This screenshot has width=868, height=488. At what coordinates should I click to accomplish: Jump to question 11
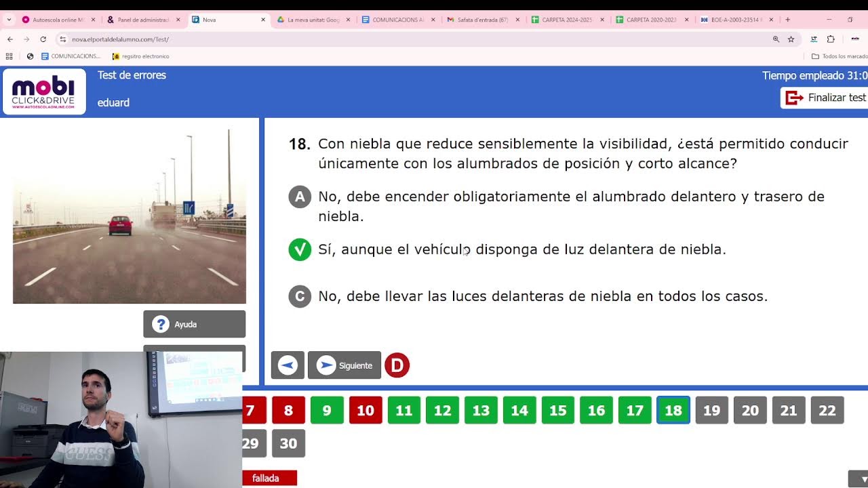(404, 410)
